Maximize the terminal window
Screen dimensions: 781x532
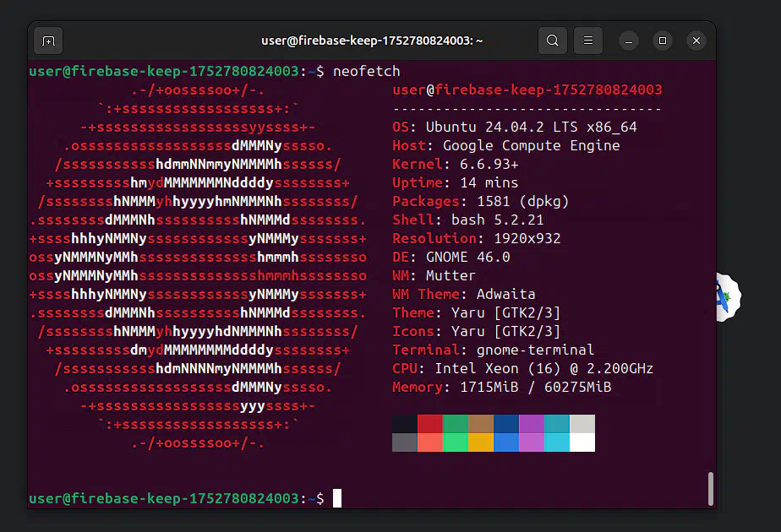tap(663, 41)
